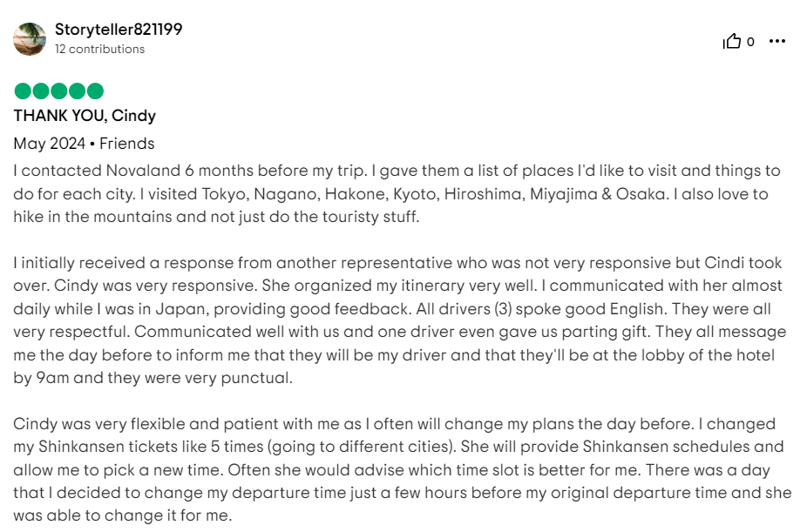Click the paragraph starting 'Cindy was very flexible'

[x=403, y=469]
